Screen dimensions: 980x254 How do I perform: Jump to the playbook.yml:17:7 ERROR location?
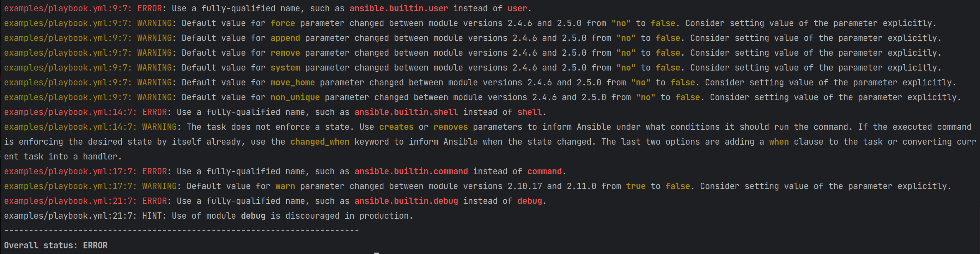point(69,172)
